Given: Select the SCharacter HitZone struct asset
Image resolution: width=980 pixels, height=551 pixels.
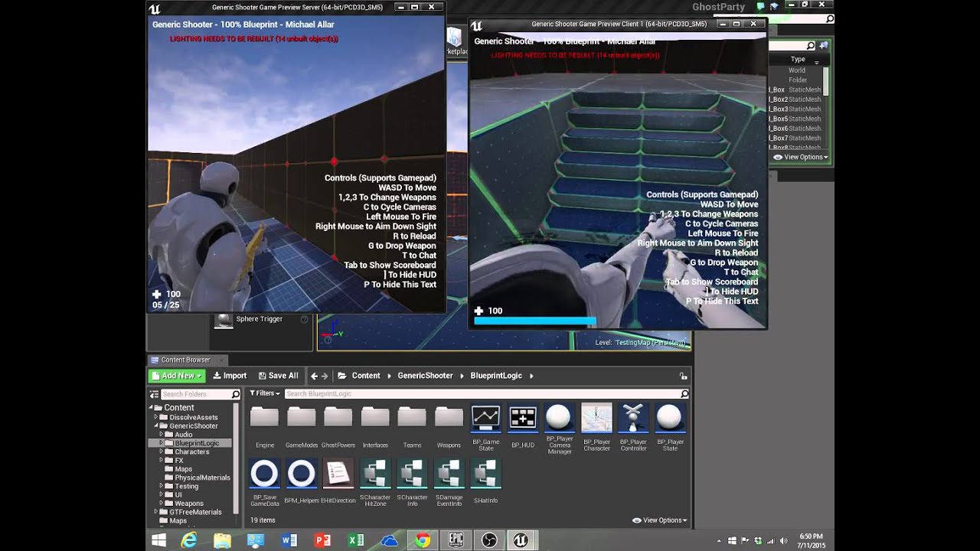Looking at the screenshot, I should (375, 483).
